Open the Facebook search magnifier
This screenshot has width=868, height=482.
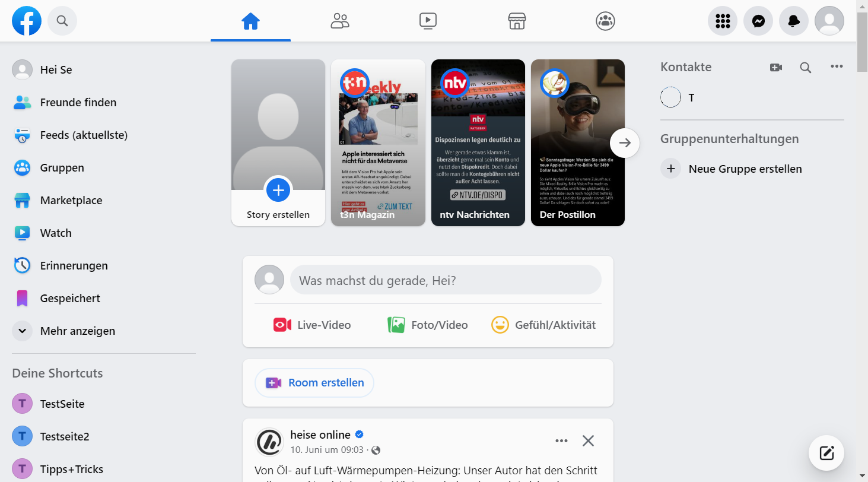pos(62,21)
